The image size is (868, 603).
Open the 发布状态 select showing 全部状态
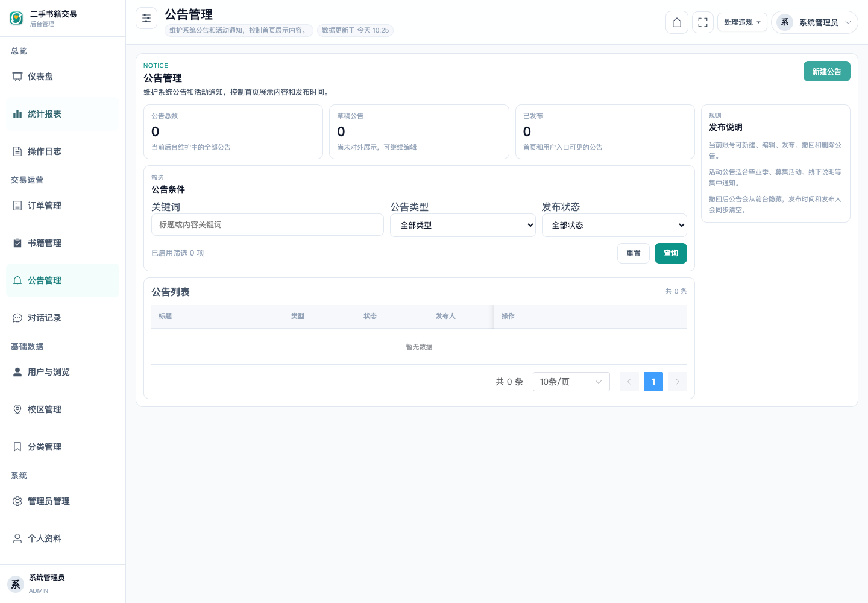(x=614, y=225)
